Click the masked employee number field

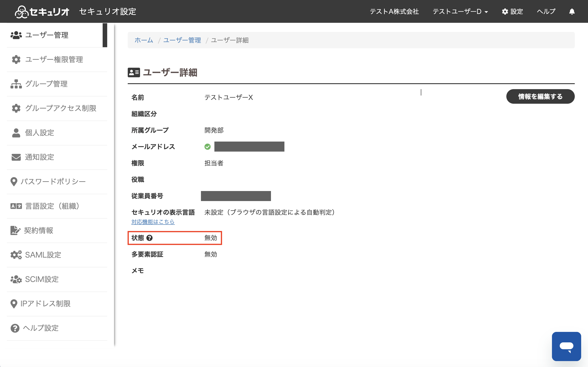[x=236, y=196]
